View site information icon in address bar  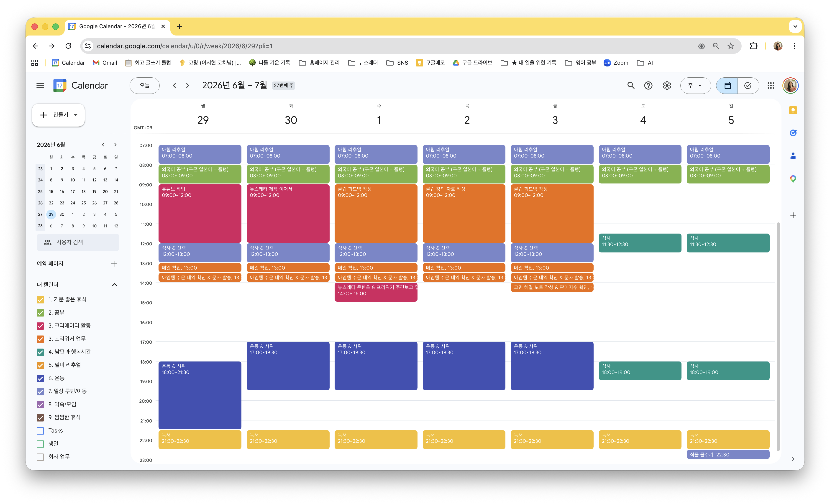(88, 46)
